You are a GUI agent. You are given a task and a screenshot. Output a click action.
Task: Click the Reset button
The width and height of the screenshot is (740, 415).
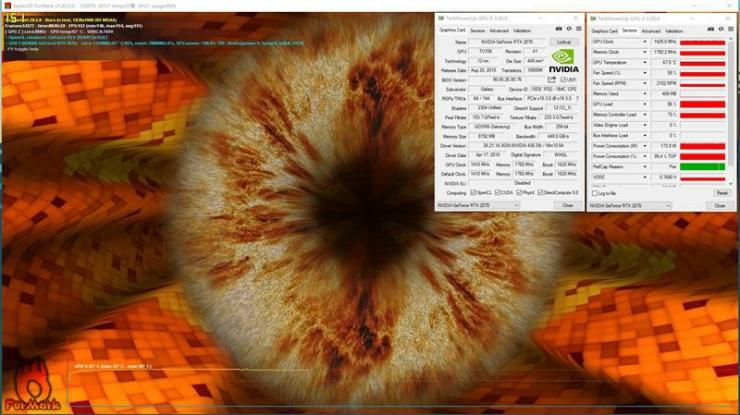(722, 193)
